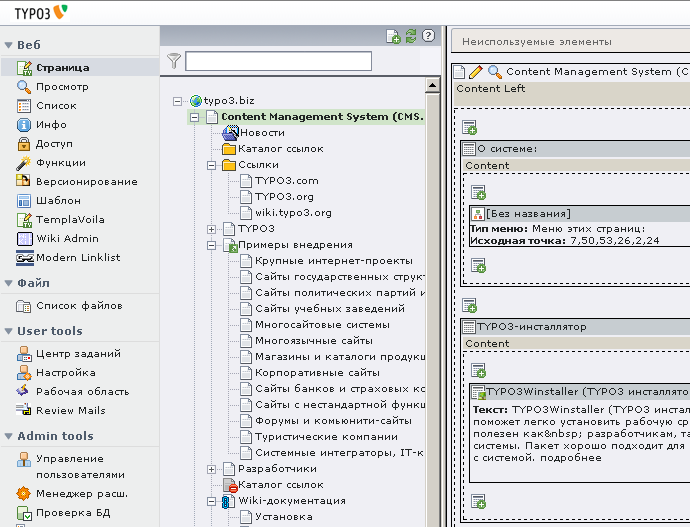
Task: View page with magnifier icon
Action: pos(495,72)
